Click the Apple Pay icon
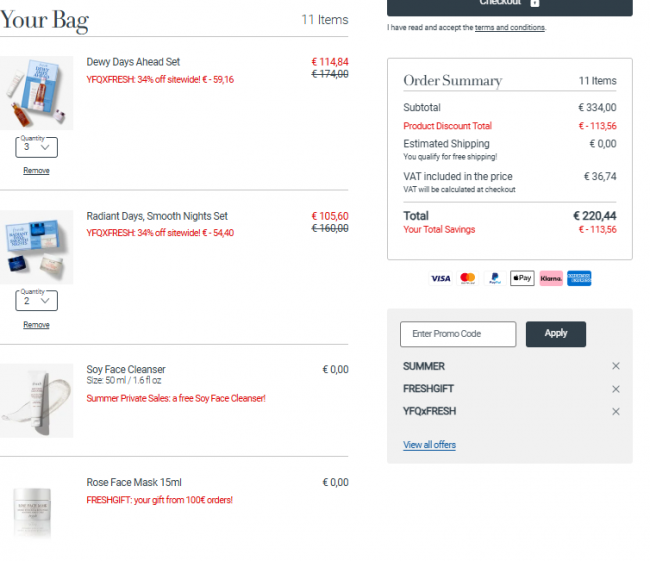 pyautogui.click(x=522, y=278)
